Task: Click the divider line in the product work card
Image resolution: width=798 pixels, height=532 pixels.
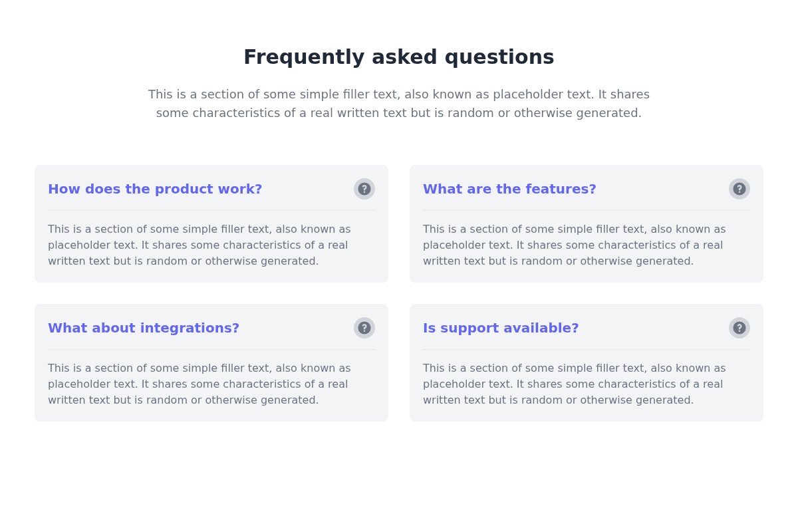Action: pyautogui.click(x=211, y=211)
